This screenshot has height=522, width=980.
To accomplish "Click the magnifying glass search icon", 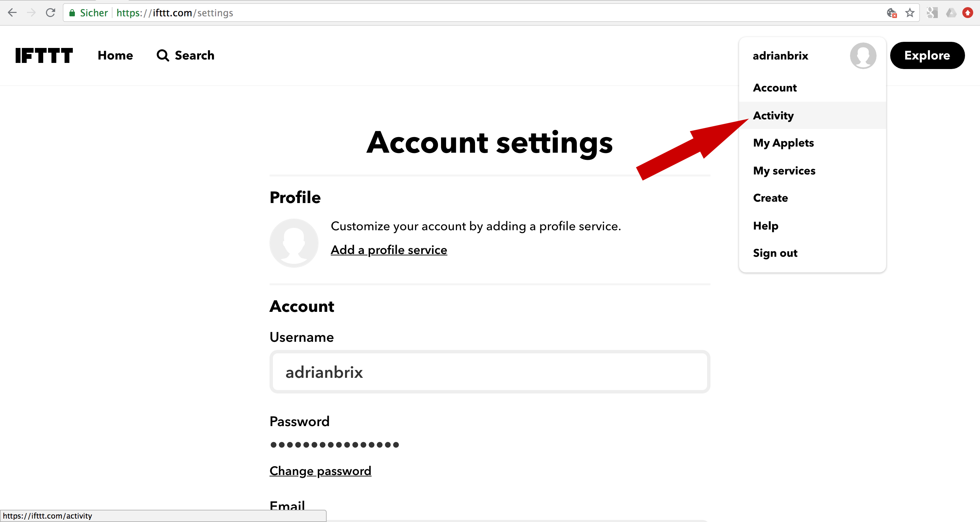I will pos(162,55).
